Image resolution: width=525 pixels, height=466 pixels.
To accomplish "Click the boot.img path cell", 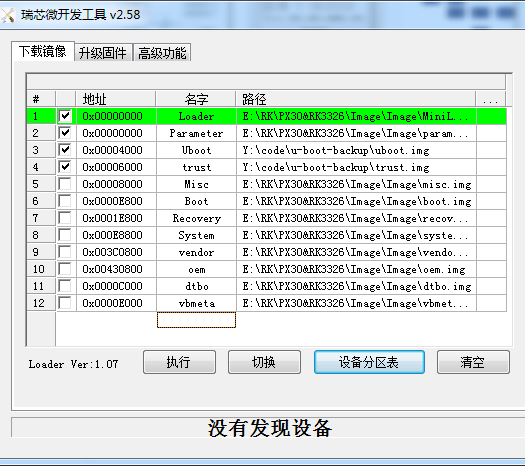I will [356, 201].
